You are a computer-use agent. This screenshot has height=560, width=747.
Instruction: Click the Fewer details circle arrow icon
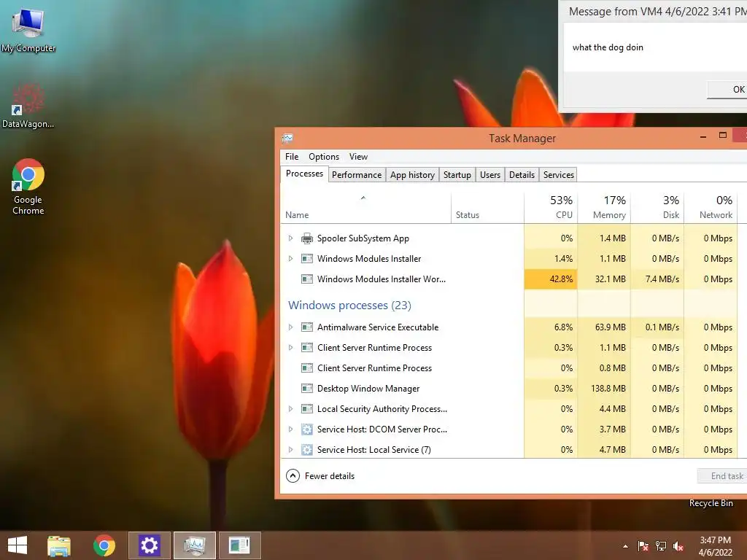click(293, 475)
